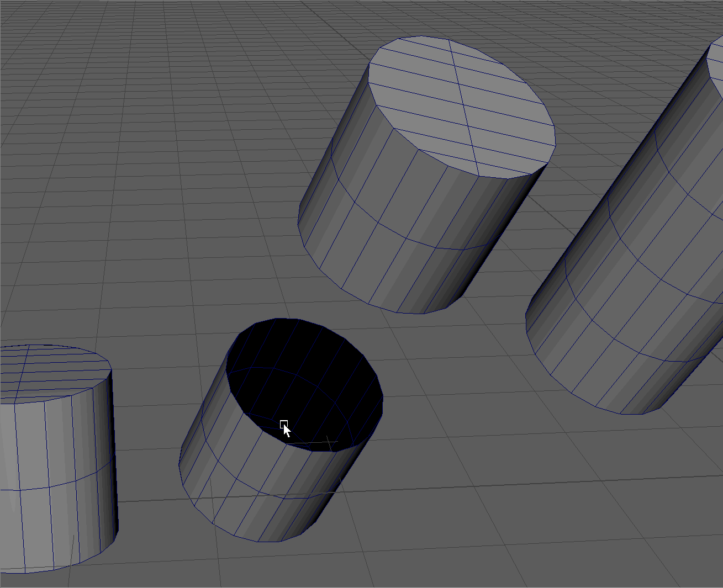Click the black interior of the hollow cylinder
Image resolution: width=723 pixels, height=588 pixels.
tap(309, 353)
